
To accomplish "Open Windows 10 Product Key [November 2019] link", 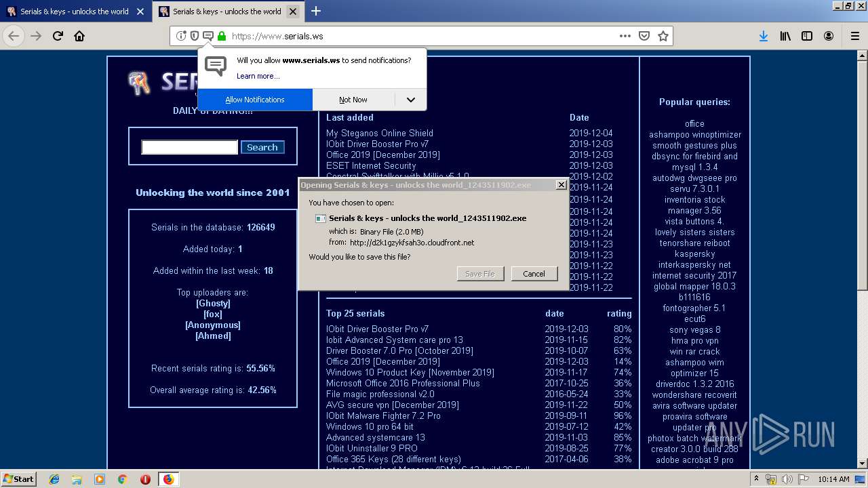I will coord(410,372).
